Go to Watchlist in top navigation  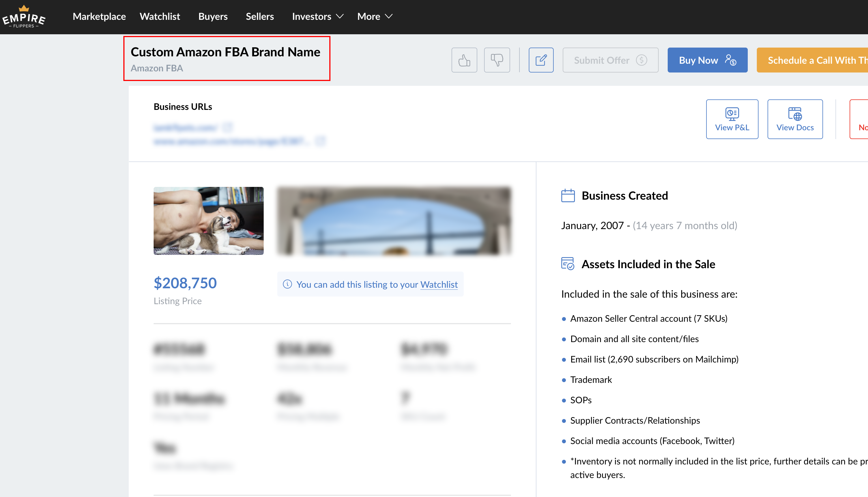160,16
